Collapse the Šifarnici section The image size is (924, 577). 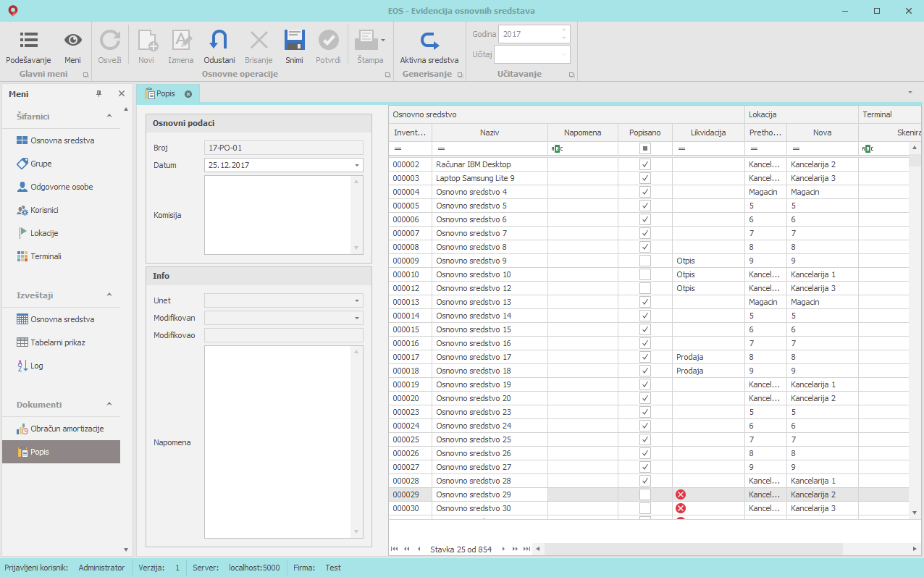109,116
